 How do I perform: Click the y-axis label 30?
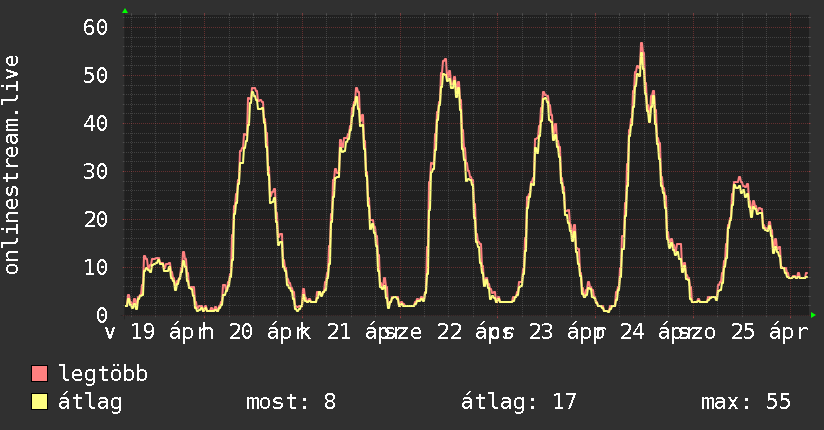[96, 171]
